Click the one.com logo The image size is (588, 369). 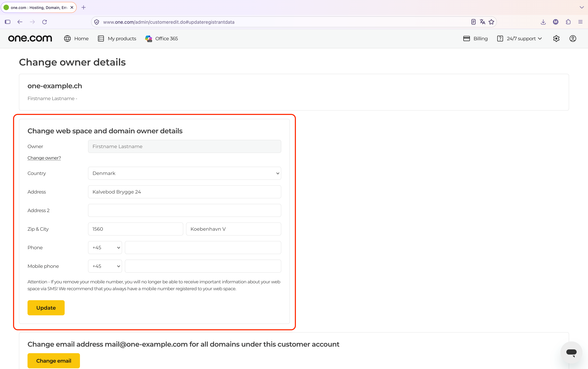click(x=30, y=39)
